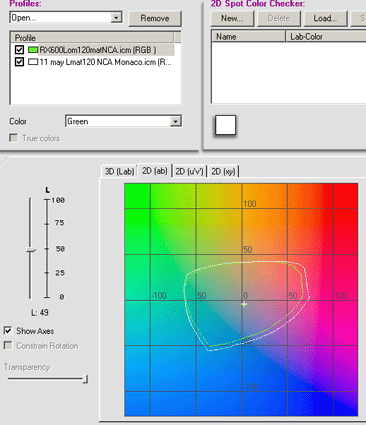The width and height of the screenshot is (366, 425).
Task: Switch to the 2D (xy) tab
Action: tap(223, 171)
